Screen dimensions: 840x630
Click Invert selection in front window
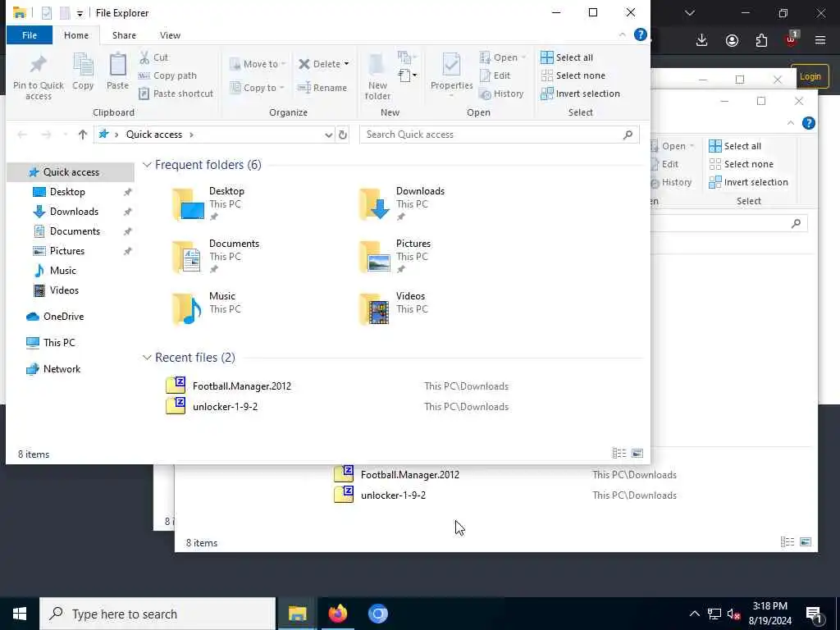pyautogui.click(x=580, y=94)
